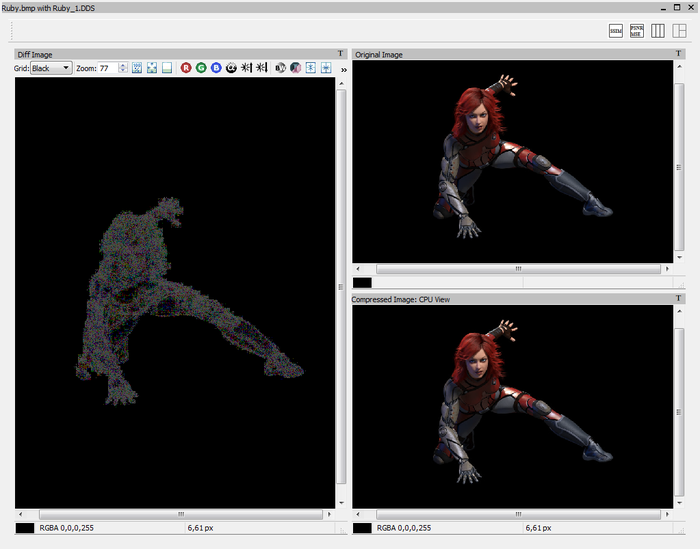The width and height of the screenshot is (700, 549).
Task: Click the second brightness sun icon
Action: (x=261, y=68)
